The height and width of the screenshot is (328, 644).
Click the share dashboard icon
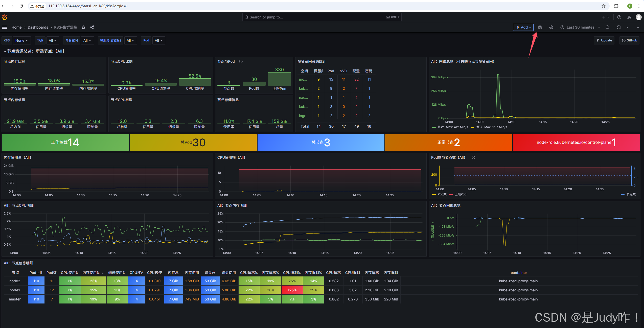92,27
